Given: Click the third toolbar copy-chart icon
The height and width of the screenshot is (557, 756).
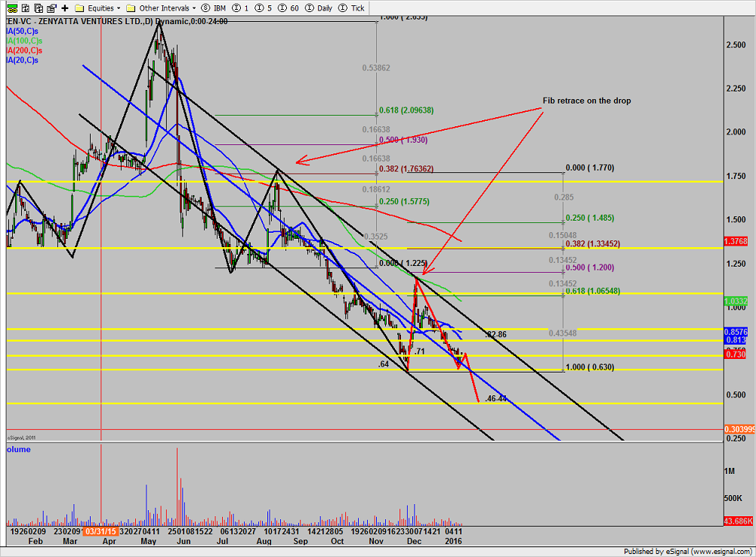Looking at the screenshot, I should 37,8.
